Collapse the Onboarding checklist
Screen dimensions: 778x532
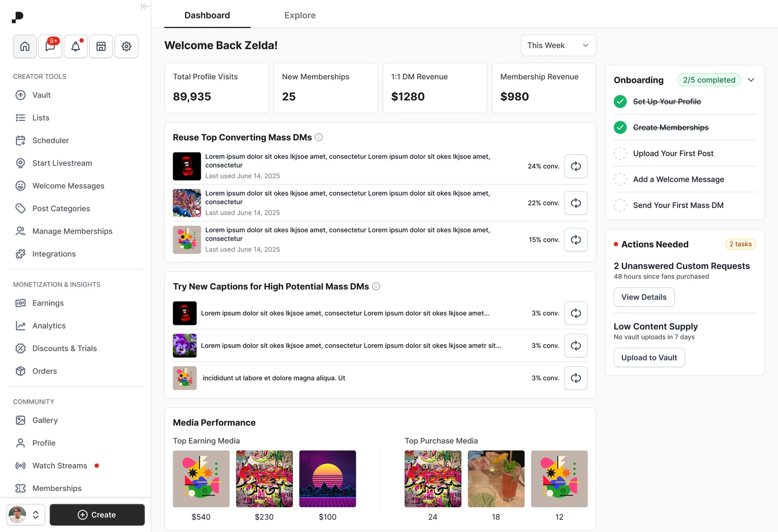[751, 80]
